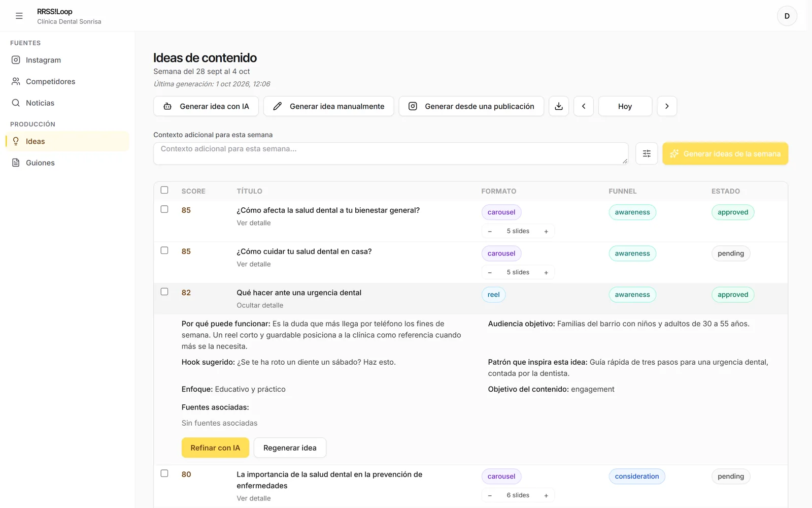This screenshot has height=508, width=812.
Task: Go to previous week arrow
Action: [x=584, y=106]
